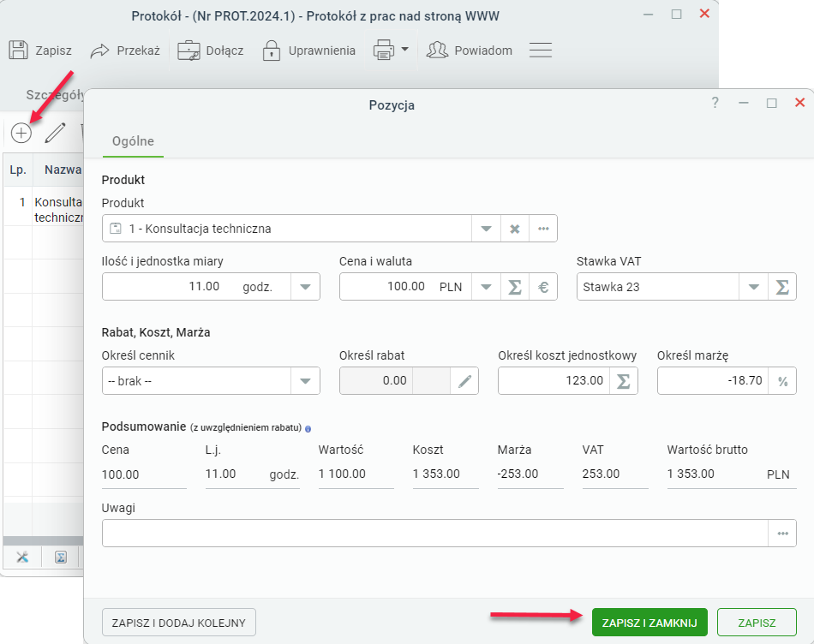Click Koszt summary value 1 353.00
The height and width of the screenshot is (644, 814).
pos(436,474)
